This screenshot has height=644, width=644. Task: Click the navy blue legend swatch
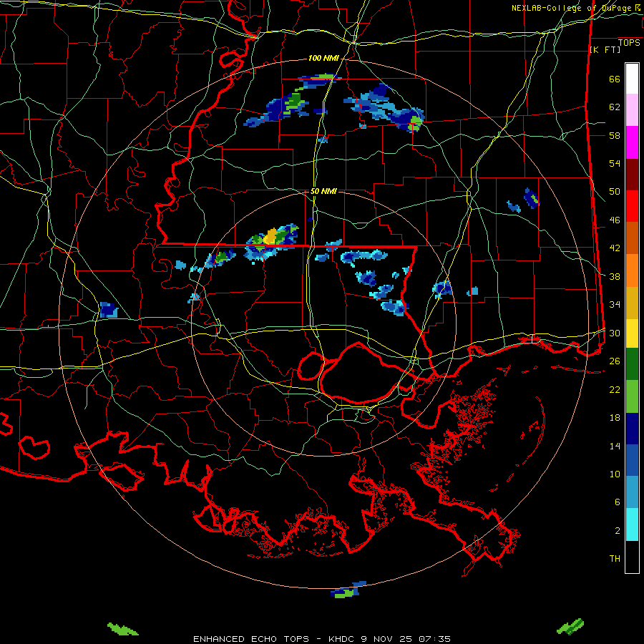[x=632, y=429]
